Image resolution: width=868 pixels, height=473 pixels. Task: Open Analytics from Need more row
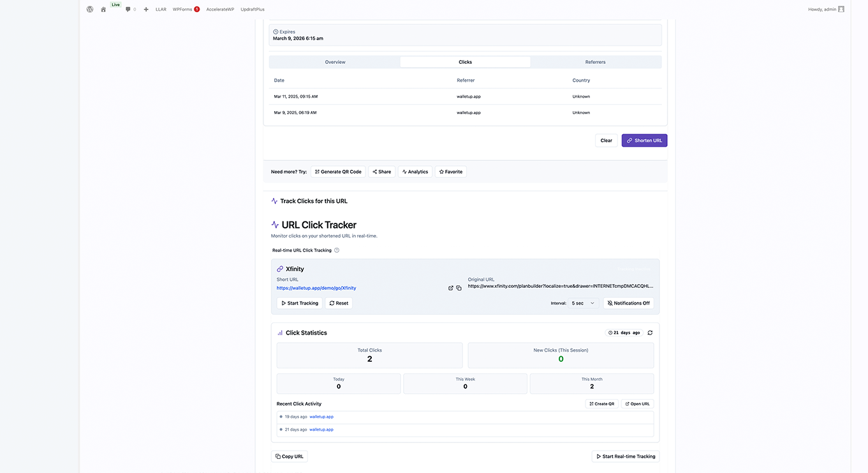[415, 172]
